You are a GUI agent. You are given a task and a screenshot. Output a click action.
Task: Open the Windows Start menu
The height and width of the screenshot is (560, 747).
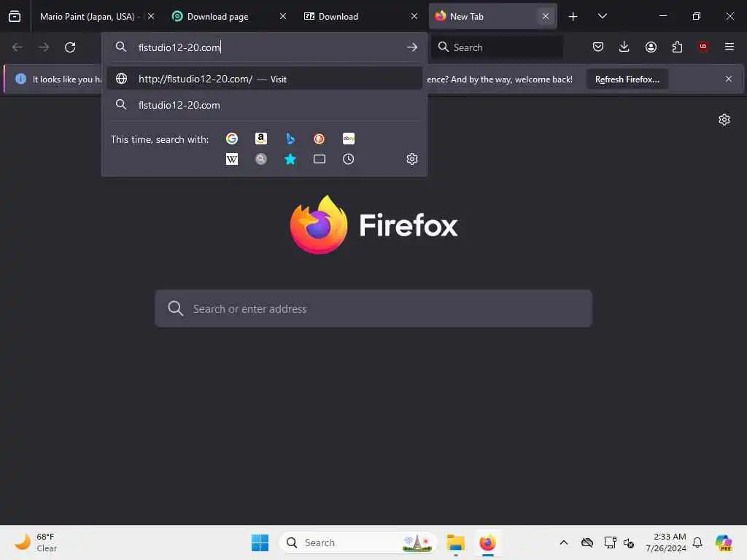coord(260,542)
